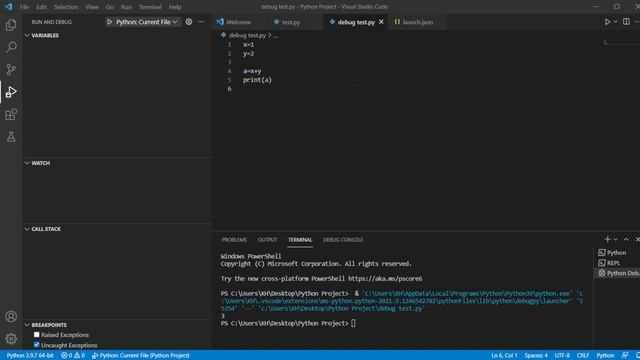
Task: Open the Manage gear icon
Action: (x=11, y=338)
